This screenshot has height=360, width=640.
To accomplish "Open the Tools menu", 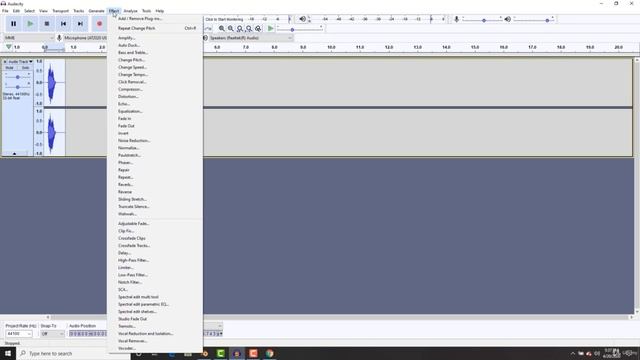I will tap(146, 11).
